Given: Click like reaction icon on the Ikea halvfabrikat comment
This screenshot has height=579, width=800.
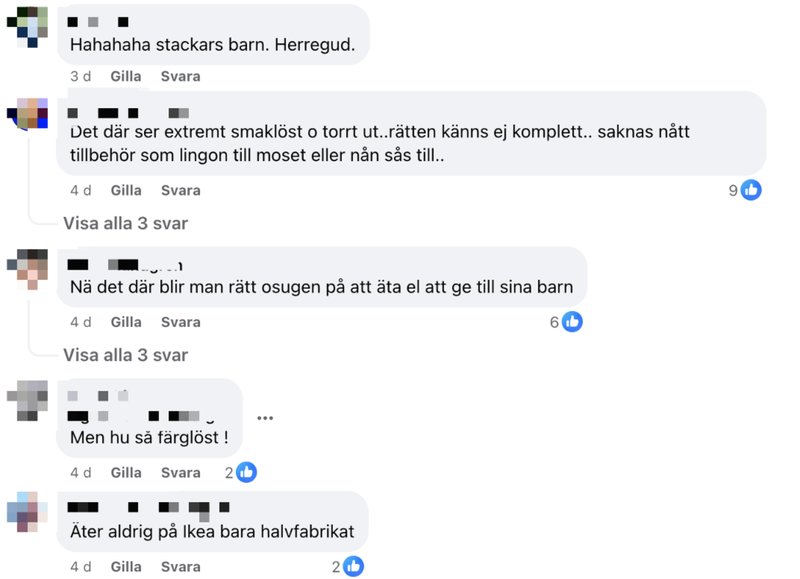Looking at the screenshot, I should tap(353, 566).
